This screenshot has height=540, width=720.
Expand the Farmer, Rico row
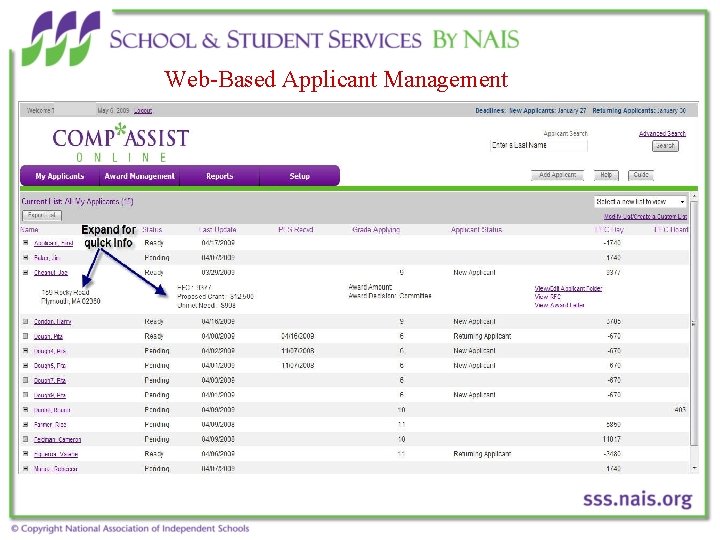26,424
